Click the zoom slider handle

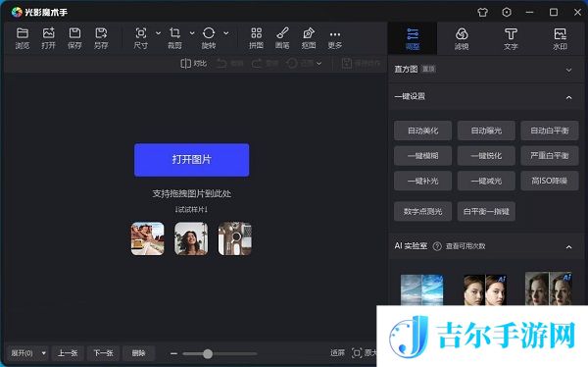208,353
